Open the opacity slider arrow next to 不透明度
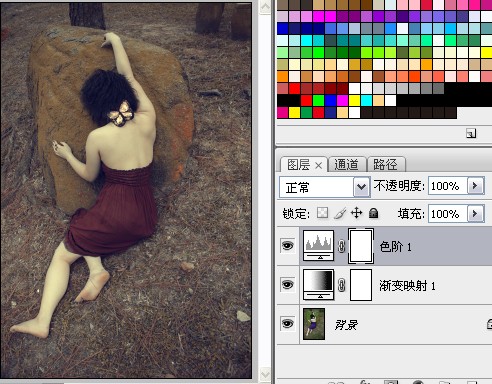492x384 pixels. (476, 186)
